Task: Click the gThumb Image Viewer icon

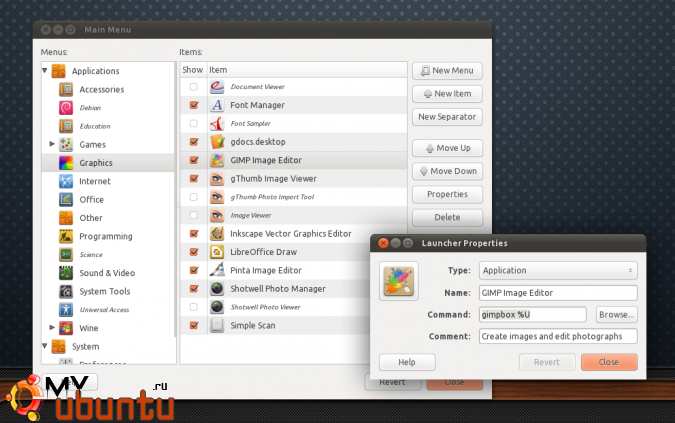Action: pos(217,178)
